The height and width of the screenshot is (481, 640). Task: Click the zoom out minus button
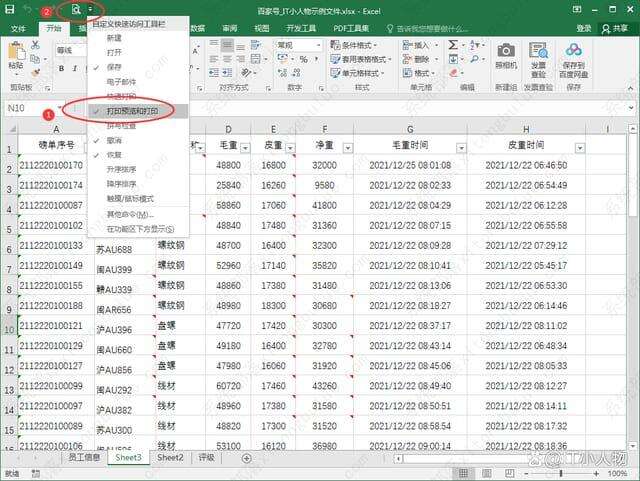[527, 473]
